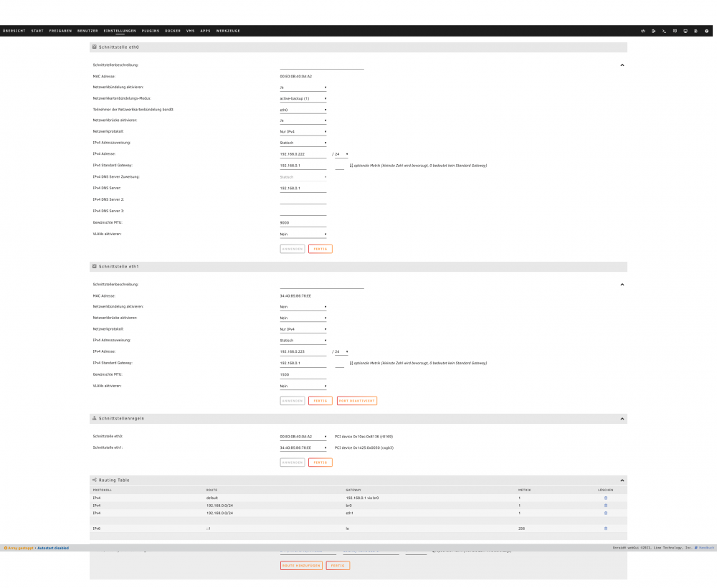Click Fertig button in eth1 section
Viewport: 717px width, 588px height.
click(320, 401)
